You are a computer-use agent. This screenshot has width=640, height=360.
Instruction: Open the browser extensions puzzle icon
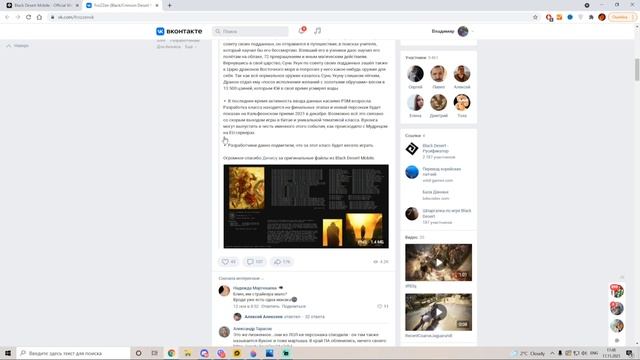pos(591,17)
